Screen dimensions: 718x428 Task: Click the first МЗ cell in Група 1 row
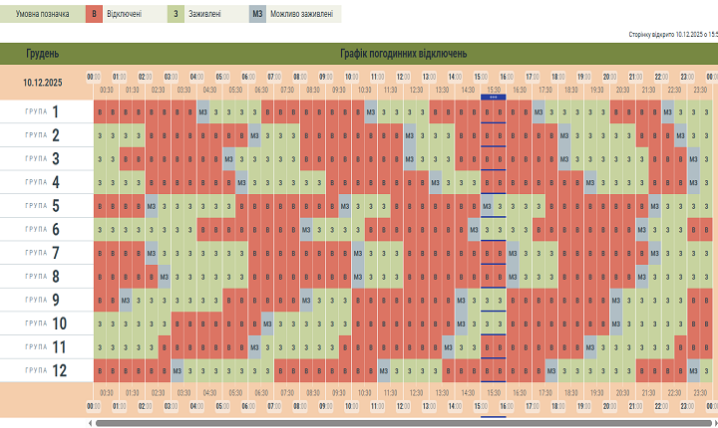204,112
